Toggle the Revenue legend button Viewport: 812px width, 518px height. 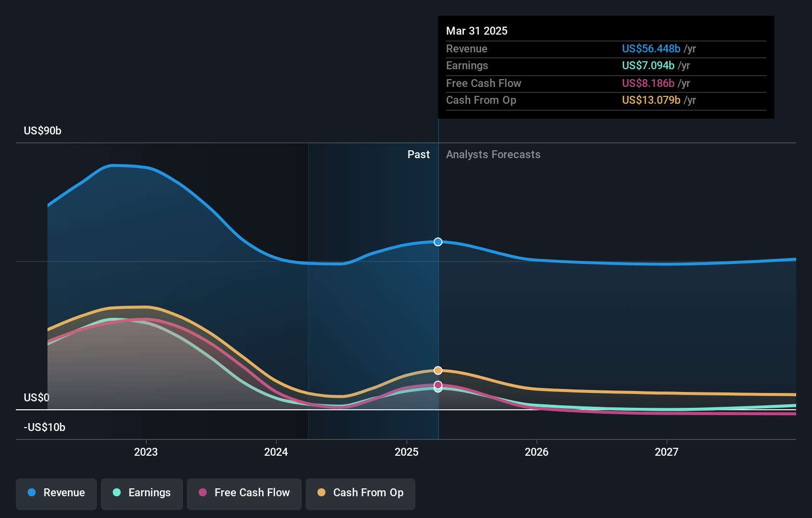point(56,494)
